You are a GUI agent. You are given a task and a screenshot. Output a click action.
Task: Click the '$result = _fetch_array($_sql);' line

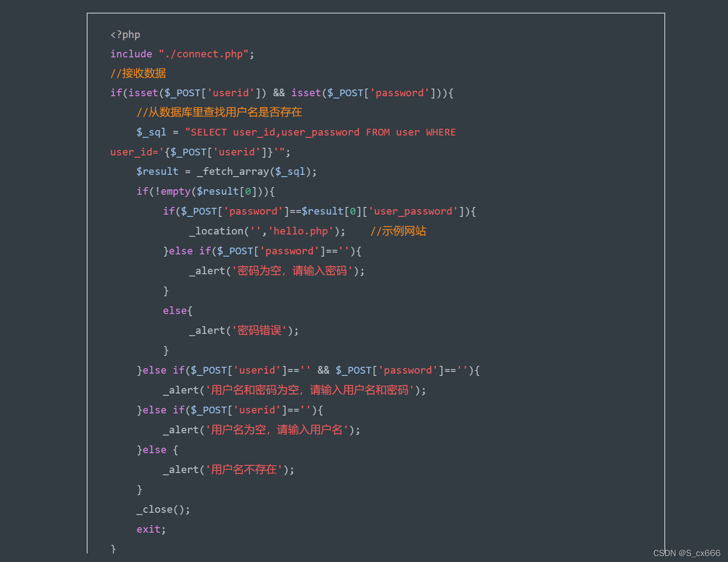point(227,172)
